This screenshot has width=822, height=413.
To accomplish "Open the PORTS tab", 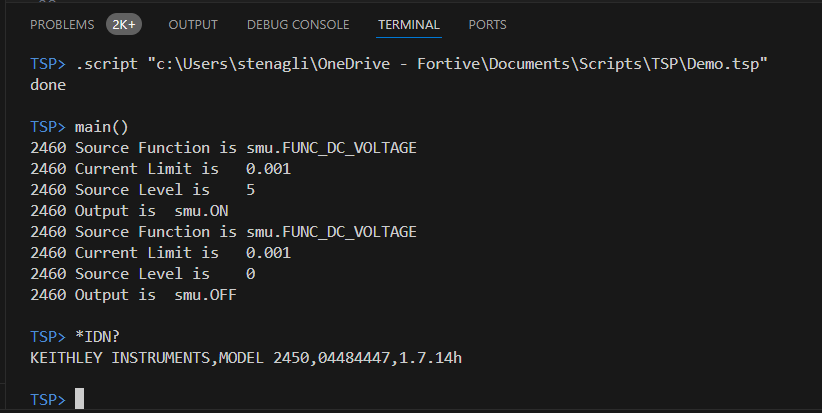I will [x=488, y=25].
